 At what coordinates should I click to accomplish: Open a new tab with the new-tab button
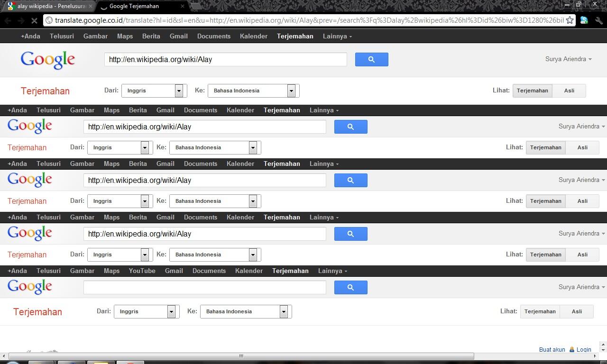(x=195, y=6)
